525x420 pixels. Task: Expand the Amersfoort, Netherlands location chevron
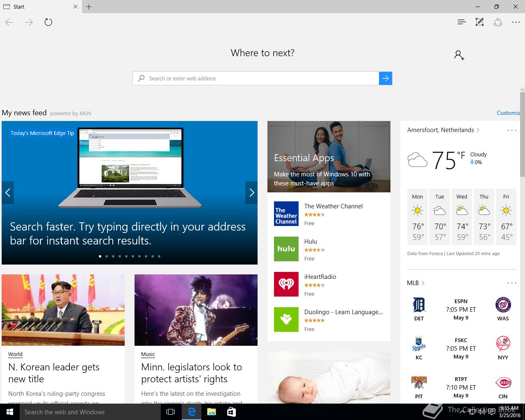[478, 130]
